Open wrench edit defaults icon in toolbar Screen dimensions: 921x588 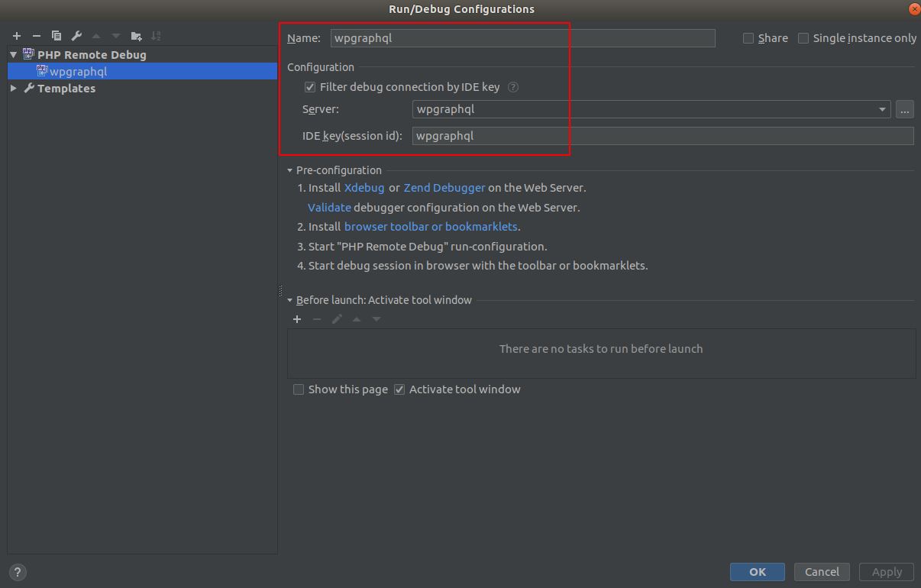tap(76, 36)
